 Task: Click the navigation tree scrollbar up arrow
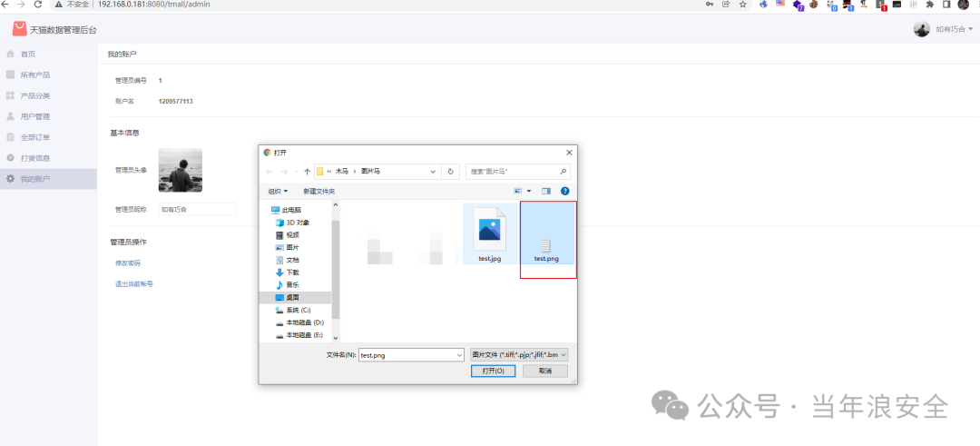point(336,204)
